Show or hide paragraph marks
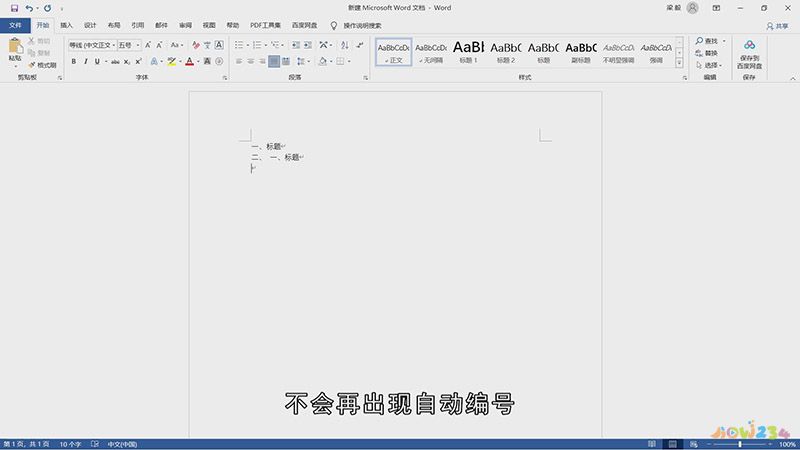This screenshot has height=450, width=800. (360, 45)
